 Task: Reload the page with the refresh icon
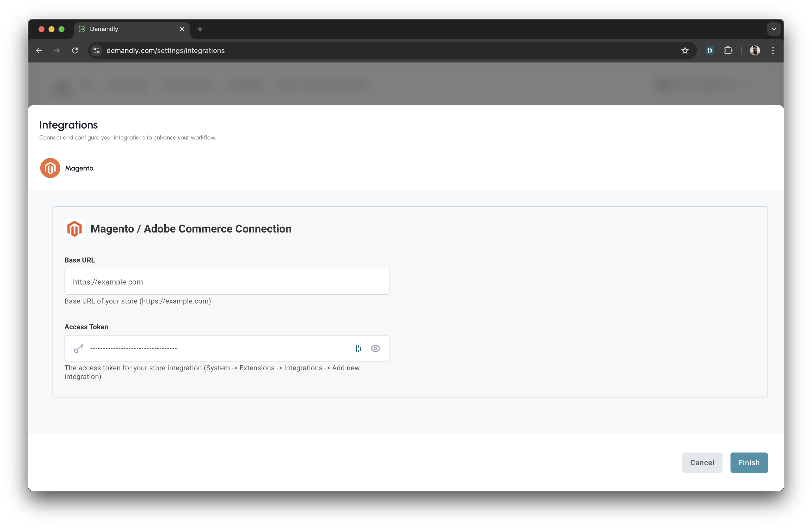coord(75,50)
